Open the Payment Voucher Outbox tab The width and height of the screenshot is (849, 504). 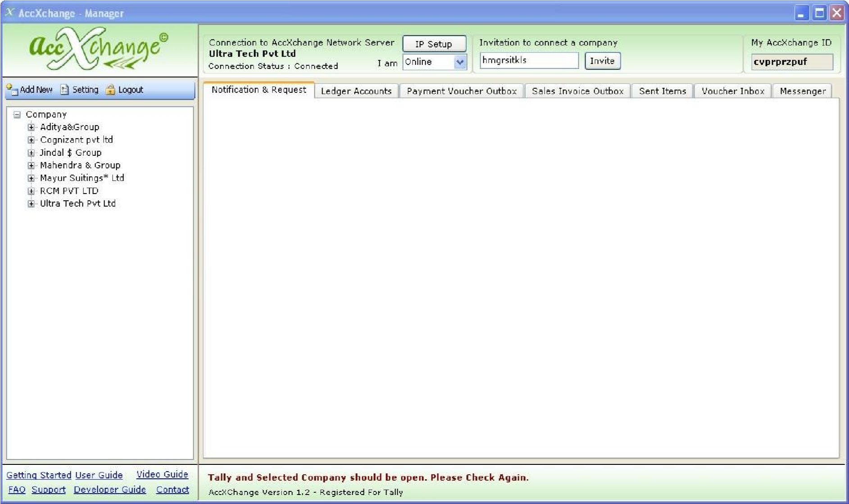(x=462, y=91)
